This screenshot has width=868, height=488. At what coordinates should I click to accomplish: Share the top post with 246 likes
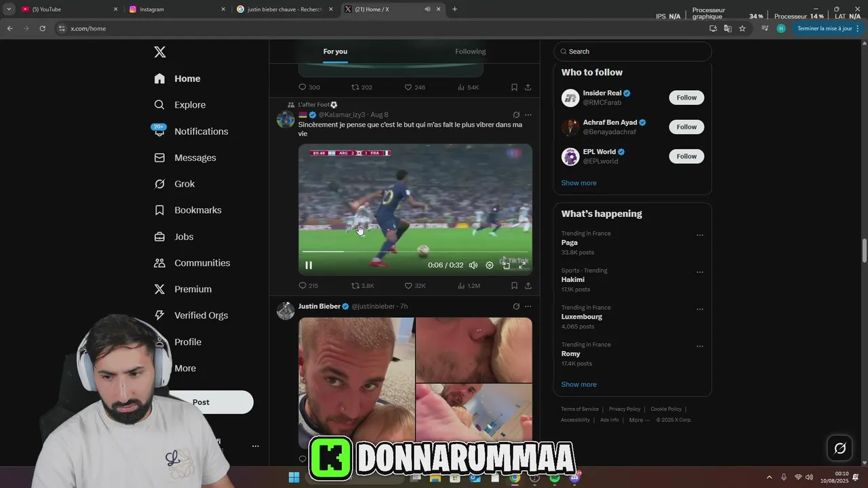[x=528, y=87]
